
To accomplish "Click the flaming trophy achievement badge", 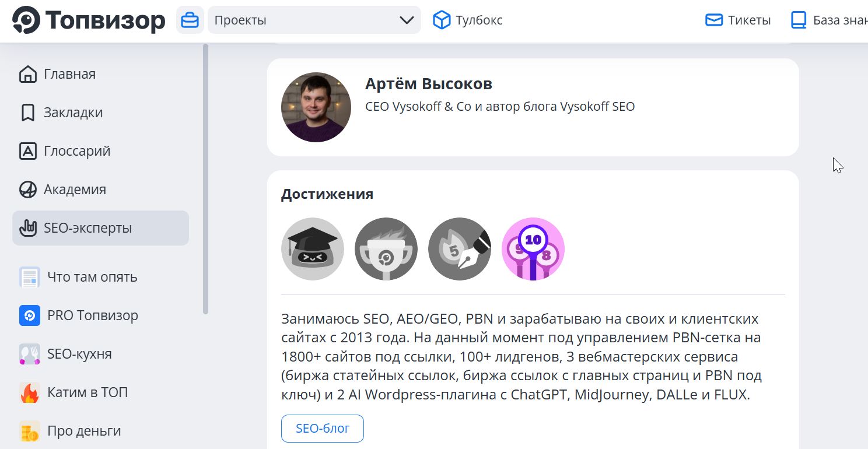I will 386,249.
